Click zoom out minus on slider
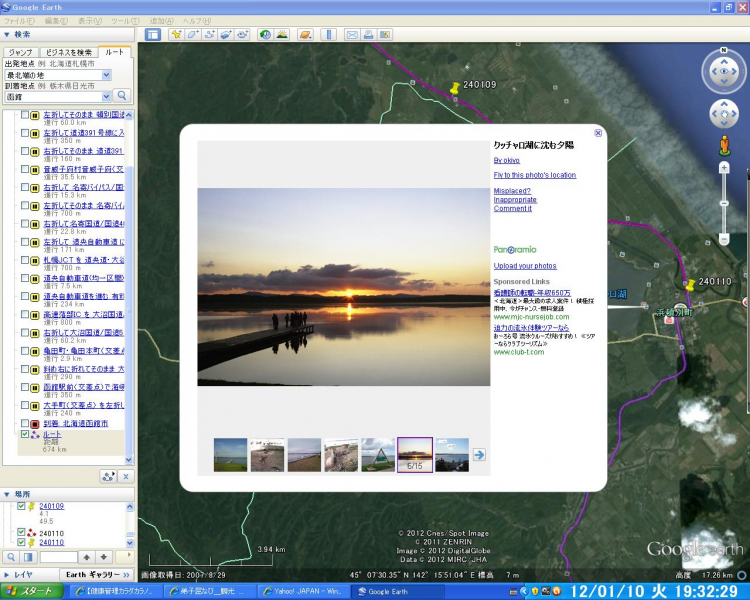The image size is (750, 600). coord(724,238)
